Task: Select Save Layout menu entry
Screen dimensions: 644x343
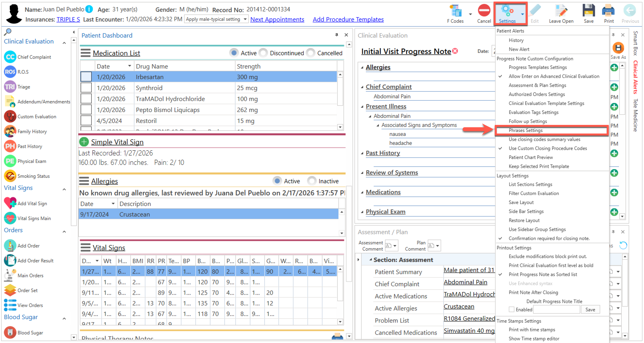Action: 521,202
